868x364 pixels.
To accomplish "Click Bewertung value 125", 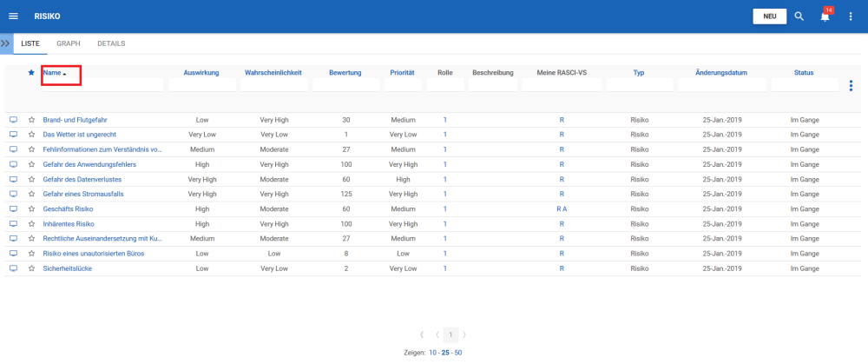I will coord(346,194).
